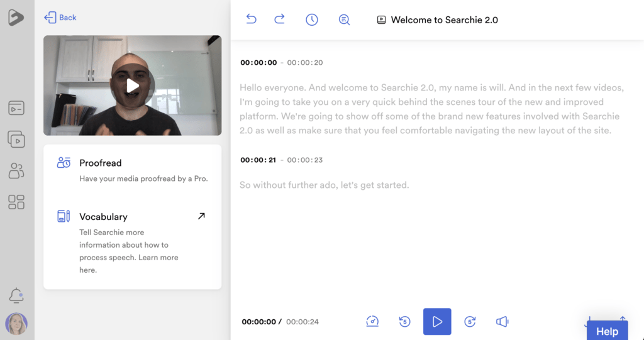Image resolution: width=644 pixels, height=340 pixels.
Task: Click 'Have your media proofread by a Pro.' text
Action: click(x=144, y=178)
